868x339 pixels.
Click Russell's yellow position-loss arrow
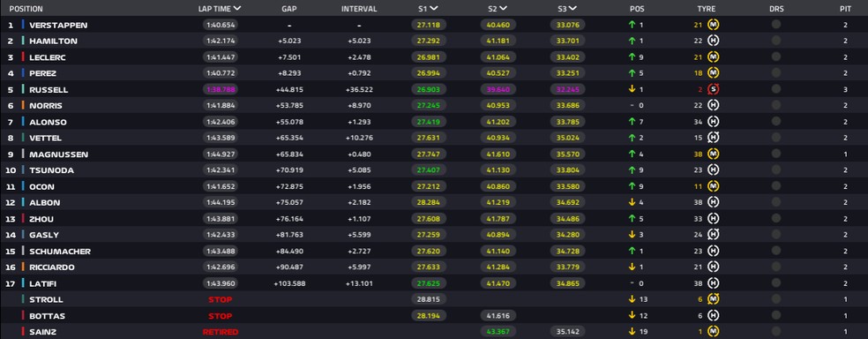click(632, 90)
